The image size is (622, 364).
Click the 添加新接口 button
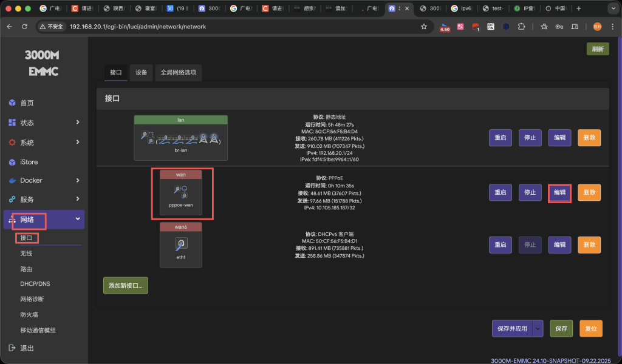click(x=125, y=284)
